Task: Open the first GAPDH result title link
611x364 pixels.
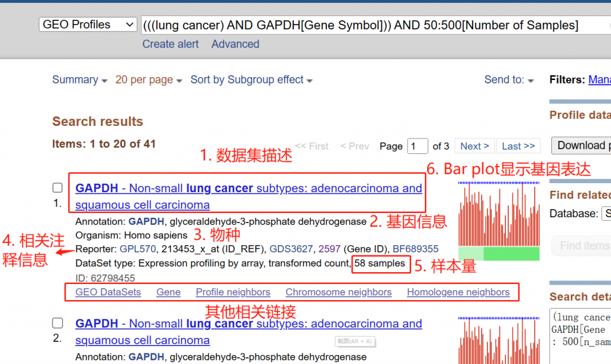Action: tap(249, 196)
